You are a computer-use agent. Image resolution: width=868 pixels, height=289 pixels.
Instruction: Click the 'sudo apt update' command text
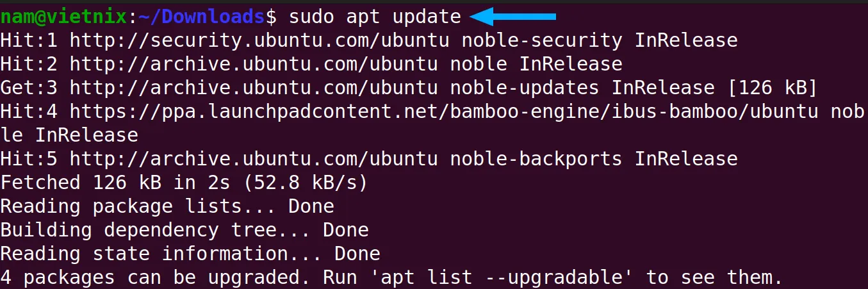tap(375, 16)
